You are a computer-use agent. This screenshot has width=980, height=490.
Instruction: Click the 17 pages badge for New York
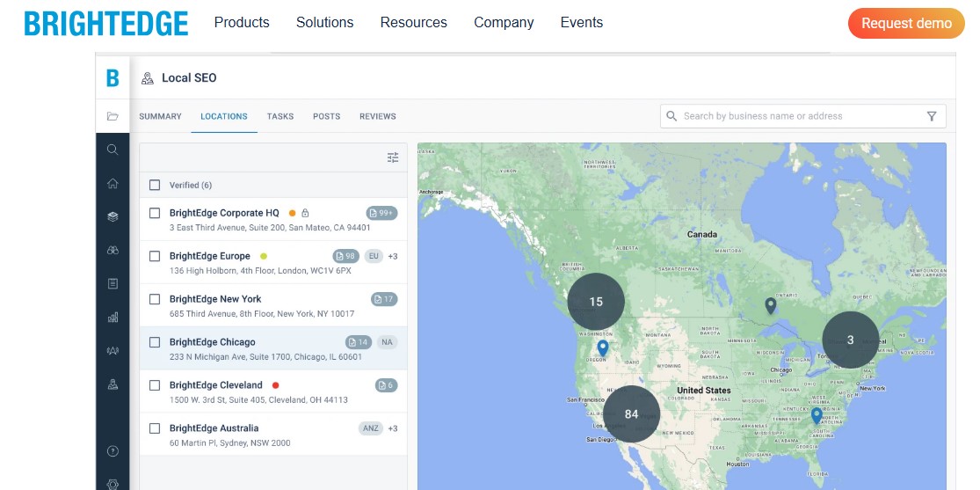(384, 299)
